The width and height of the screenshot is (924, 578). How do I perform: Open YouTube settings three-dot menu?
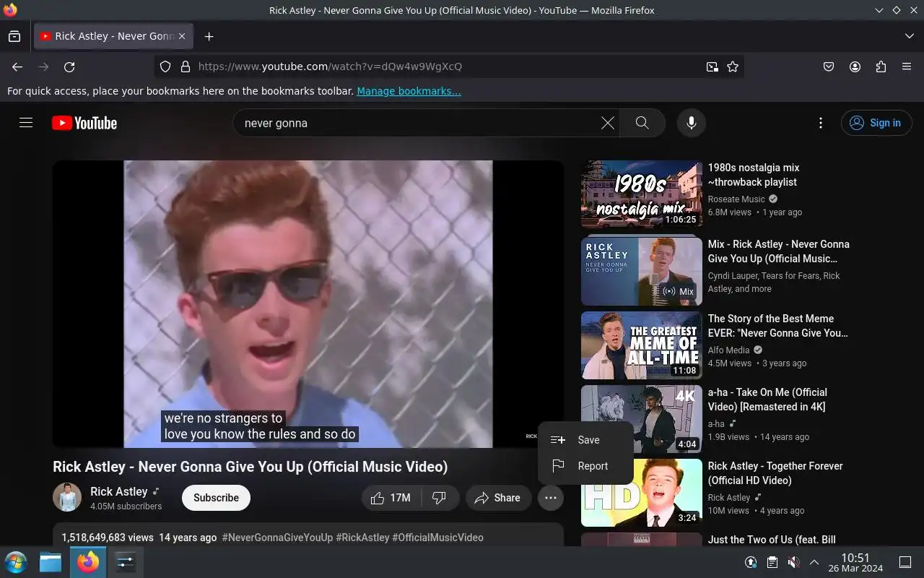pyautogui.click(x=820, y=123)
